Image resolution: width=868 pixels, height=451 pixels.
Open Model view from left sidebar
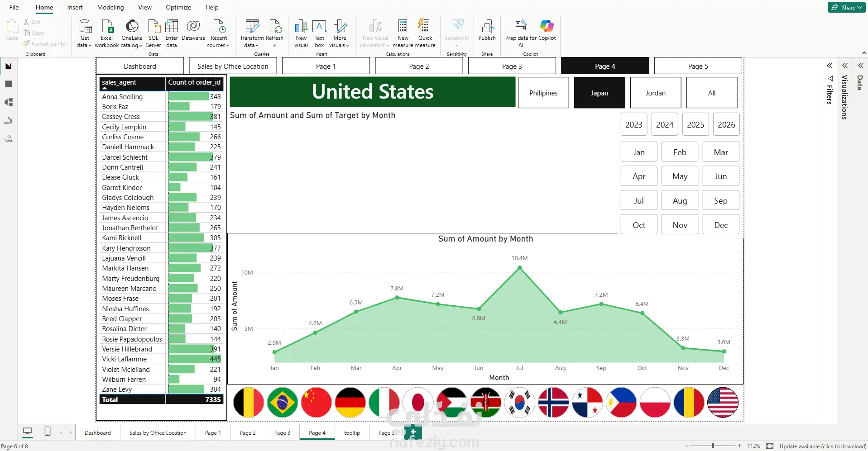[9, 102]
